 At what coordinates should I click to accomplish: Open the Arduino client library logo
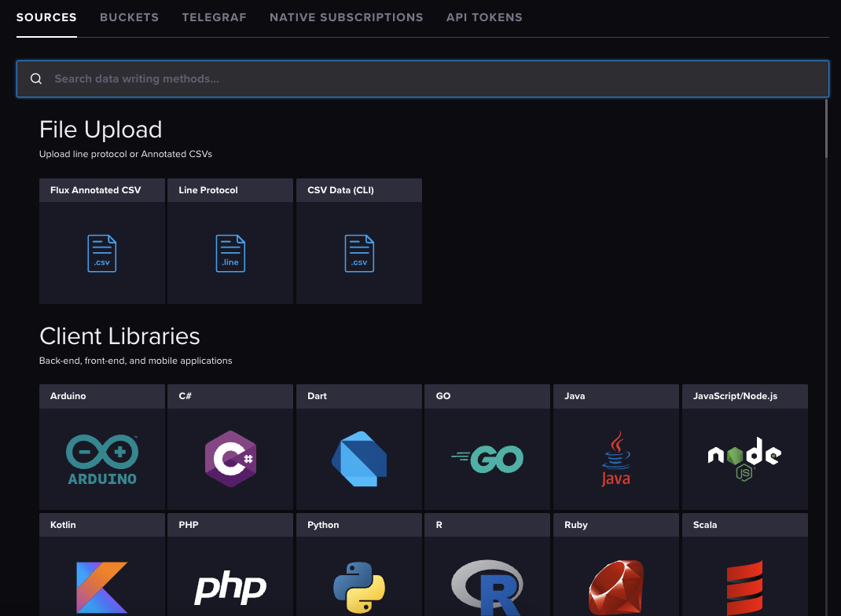click(102, 459)
